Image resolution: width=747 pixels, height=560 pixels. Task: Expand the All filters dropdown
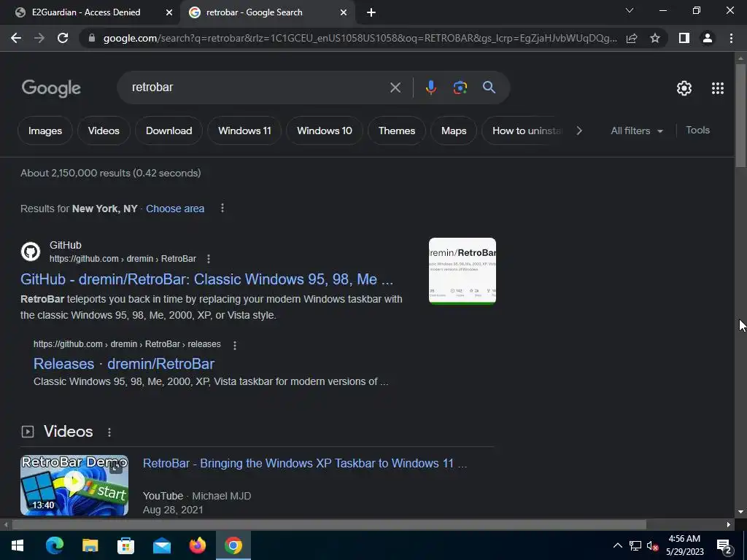(636, 131)
